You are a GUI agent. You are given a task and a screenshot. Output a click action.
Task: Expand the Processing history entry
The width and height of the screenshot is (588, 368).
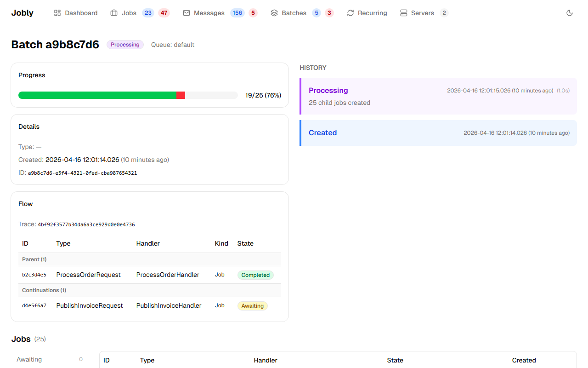tap(438, 96)
